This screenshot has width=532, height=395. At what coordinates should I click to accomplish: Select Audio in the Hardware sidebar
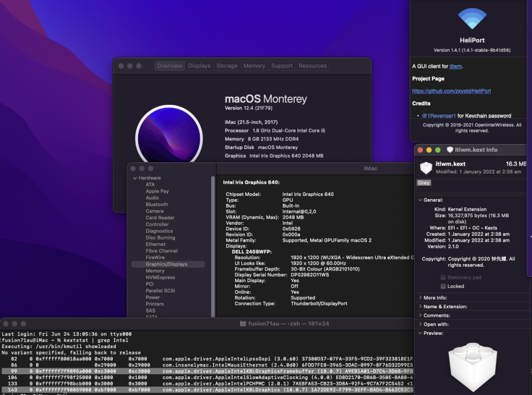click(x=152, y=197)
